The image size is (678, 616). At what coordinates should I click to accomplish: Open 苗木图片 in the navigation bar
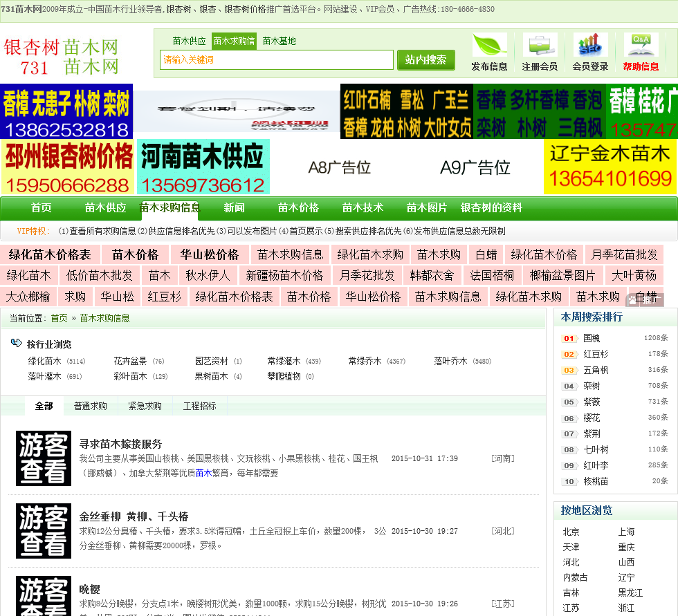point(427,208)
